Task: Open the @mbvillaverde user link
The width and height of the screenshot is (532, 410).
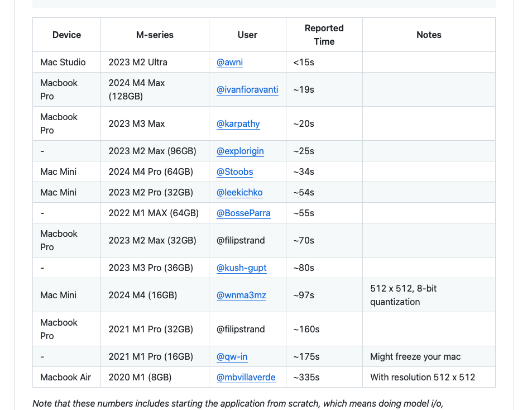Action: pyautogui.click(x=246, y=377)
